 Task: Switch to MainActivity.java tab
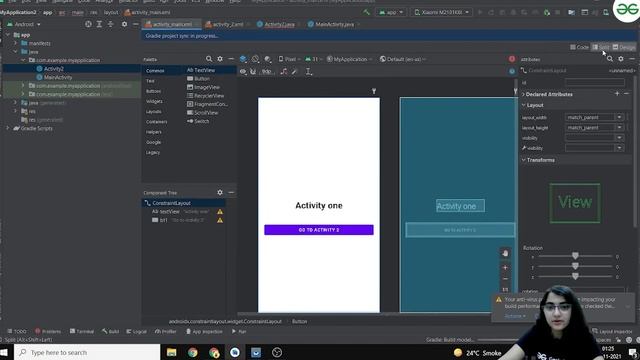(x=334, y=24)
